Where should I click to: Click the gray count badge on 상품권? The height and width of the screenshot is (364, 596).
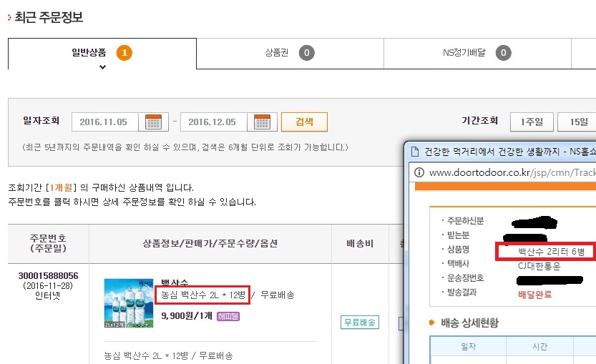[307, 52]
